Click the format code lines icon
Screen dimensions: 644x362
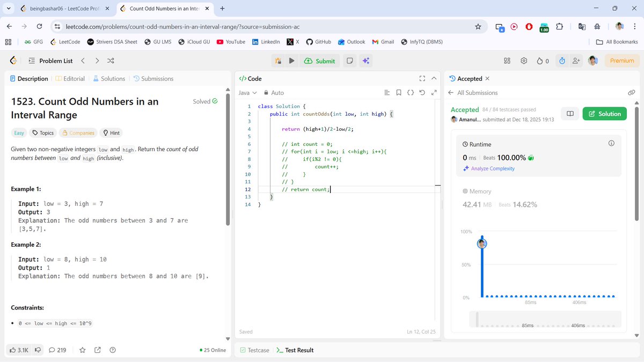click(387, 93)
